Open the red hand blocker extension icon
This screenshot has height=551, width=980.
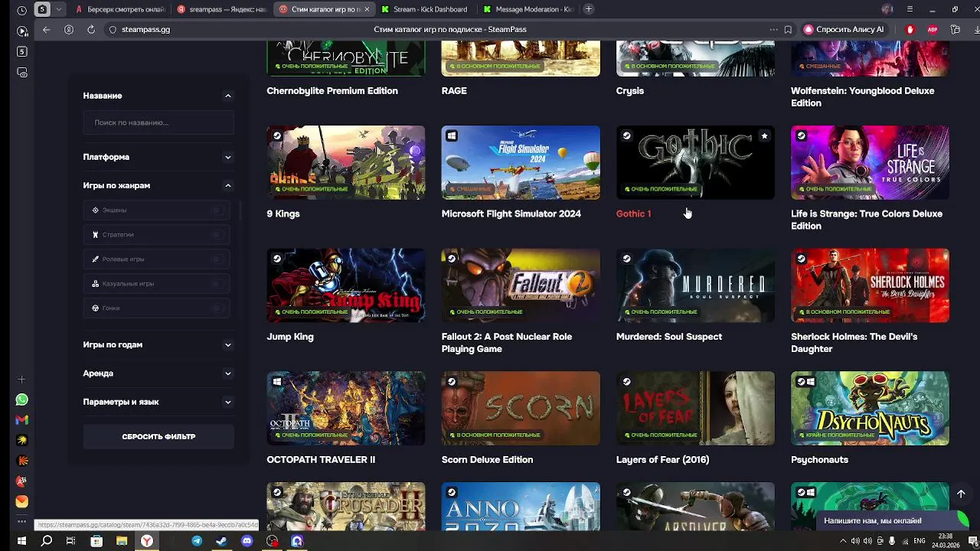pos(910,29)
